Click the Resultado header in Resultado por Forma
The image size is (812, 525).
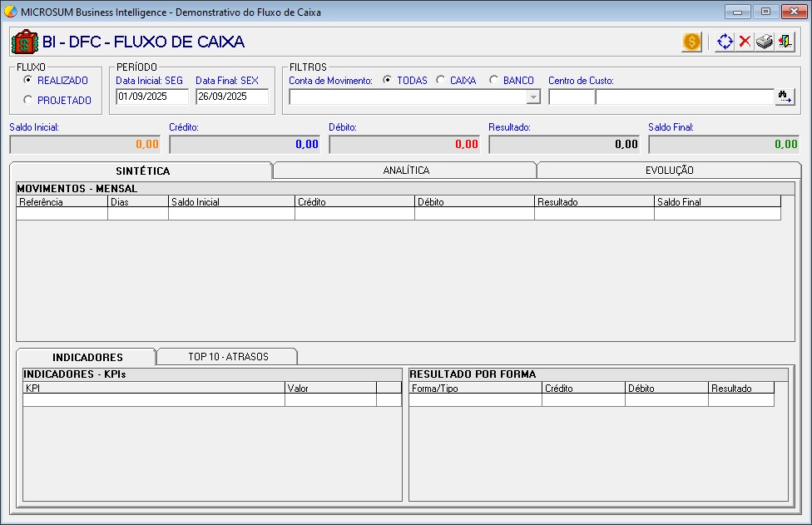(741, 388)
